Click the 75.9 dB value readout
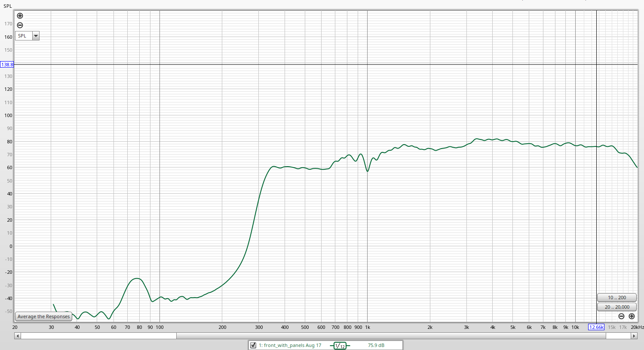The width and height of the screenshot is (644, 350). (376, 345)
